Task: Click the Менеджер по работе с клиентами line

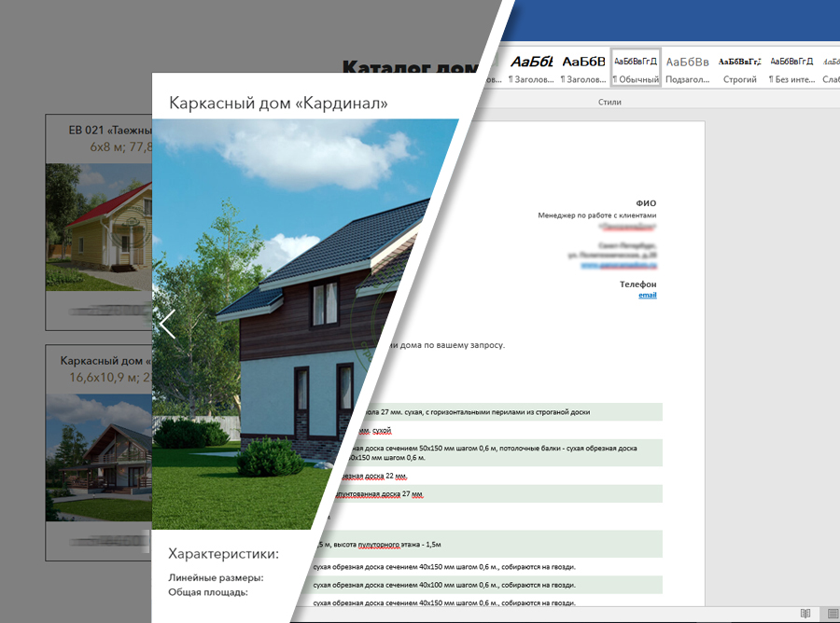Action: click(596, 215)
